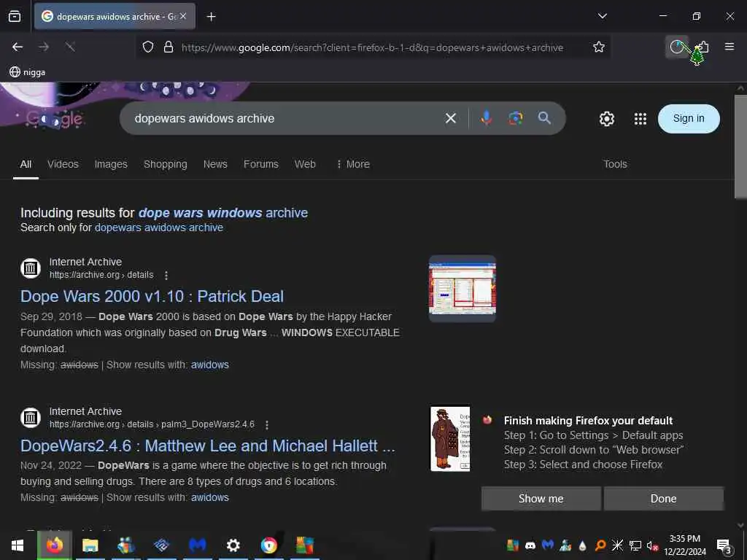Viewport: 747px width, 560px height.
Task: Open the Extensions puzzle-piece icon
Action: pyautogui.click(x=703, y=47)
